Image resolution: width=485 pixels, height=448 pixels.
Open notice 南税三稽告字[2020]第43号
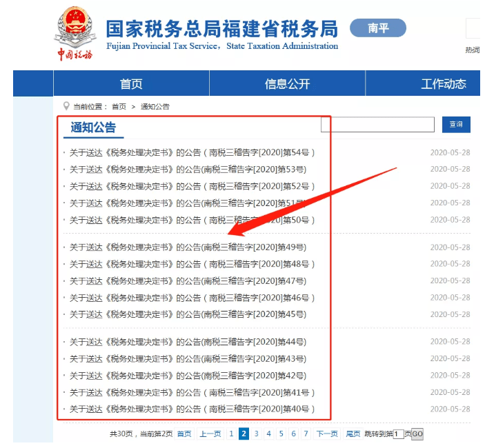(188, 358)
